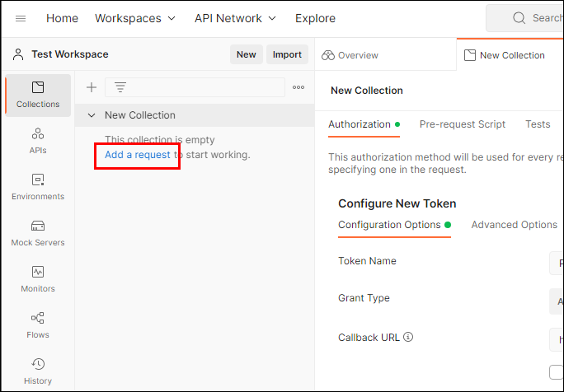
Task: Select the New Collection tab
Action: click(510, 55)
